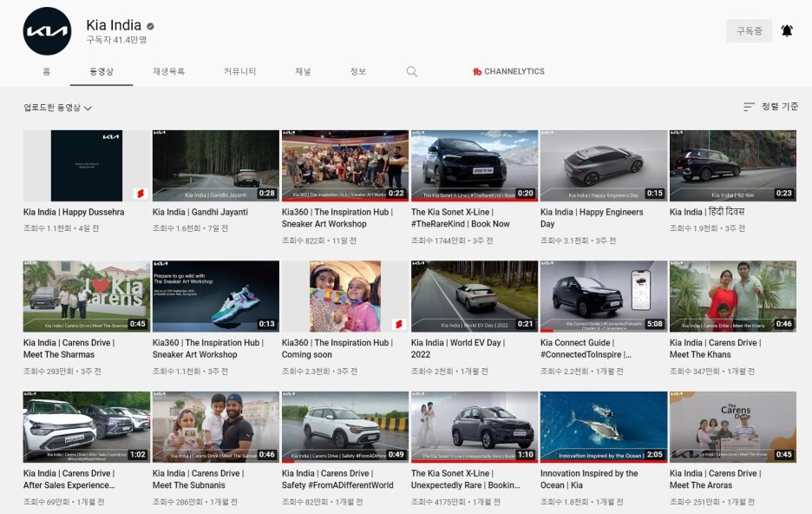
Task: Open Carens Drive Meet The Khans title
Action: click(x=715, y=349)
